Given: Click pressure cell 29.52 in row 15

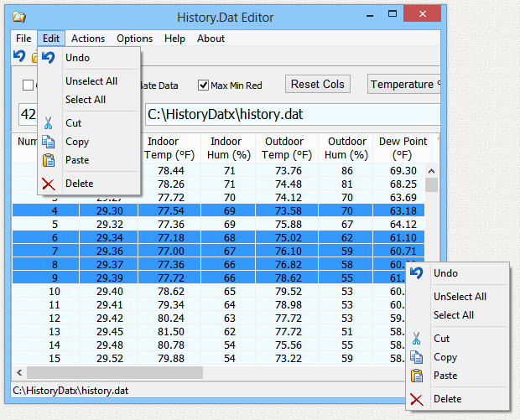Looking at the screenshot, I should tap(108, 358).
